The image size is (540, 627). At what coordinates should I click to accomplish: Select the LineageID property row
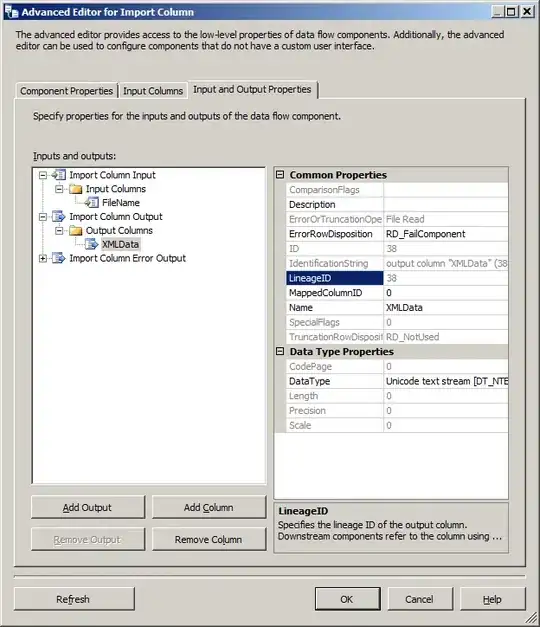point(397,278)
